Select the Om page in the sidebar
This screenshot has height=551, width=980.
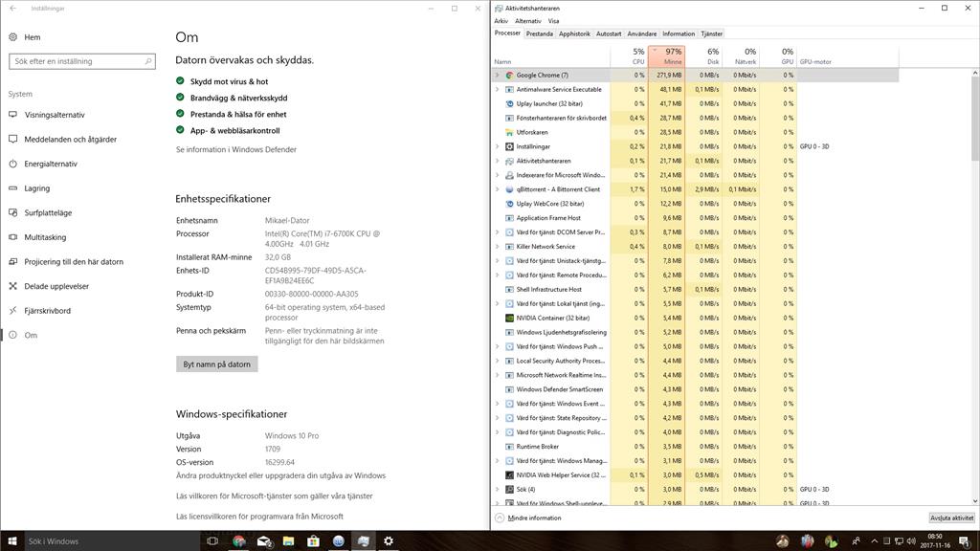coord(30,335)
